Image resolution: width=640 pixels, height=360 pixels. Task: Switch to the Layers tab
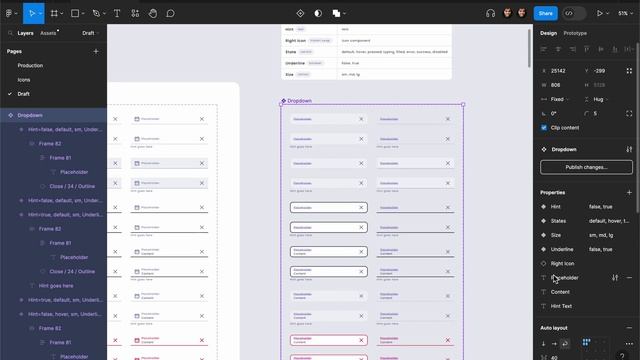25,33
